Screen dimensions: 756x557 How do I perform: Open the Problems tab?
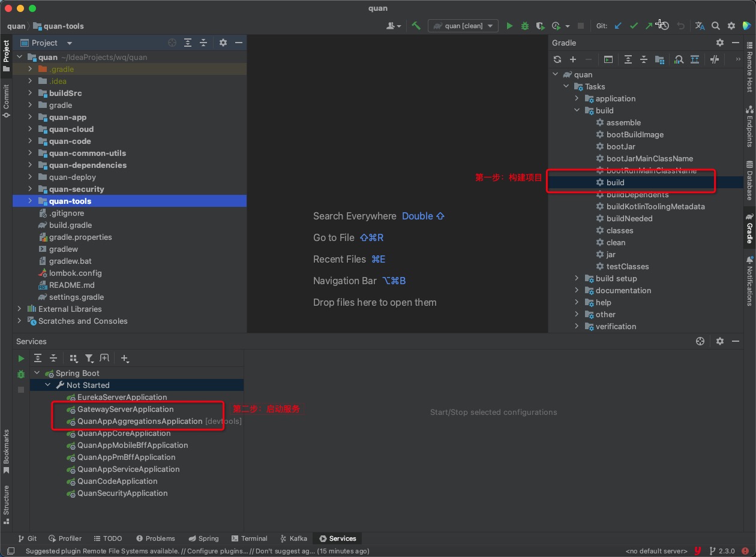pos(155,538)
